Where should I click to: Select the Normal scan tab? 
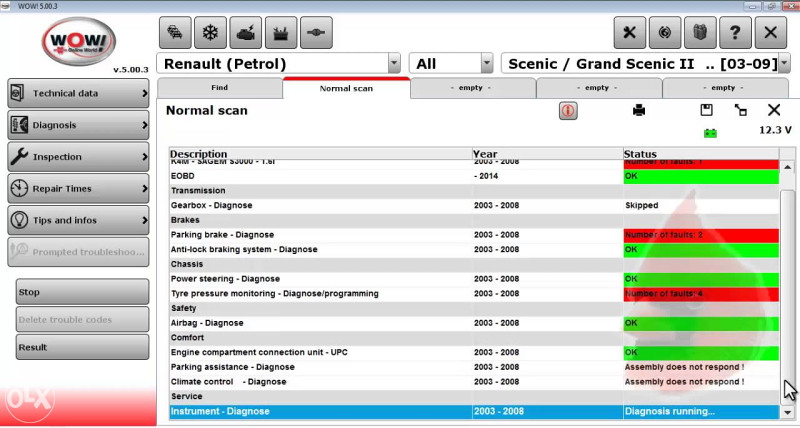346,88
